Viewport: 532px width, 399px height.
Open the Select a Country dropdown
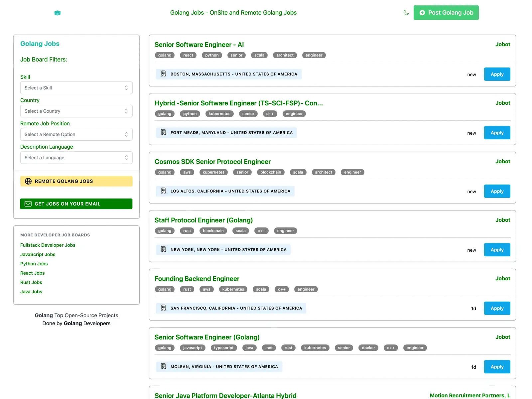pyautogui.click(x=76, y=111)
